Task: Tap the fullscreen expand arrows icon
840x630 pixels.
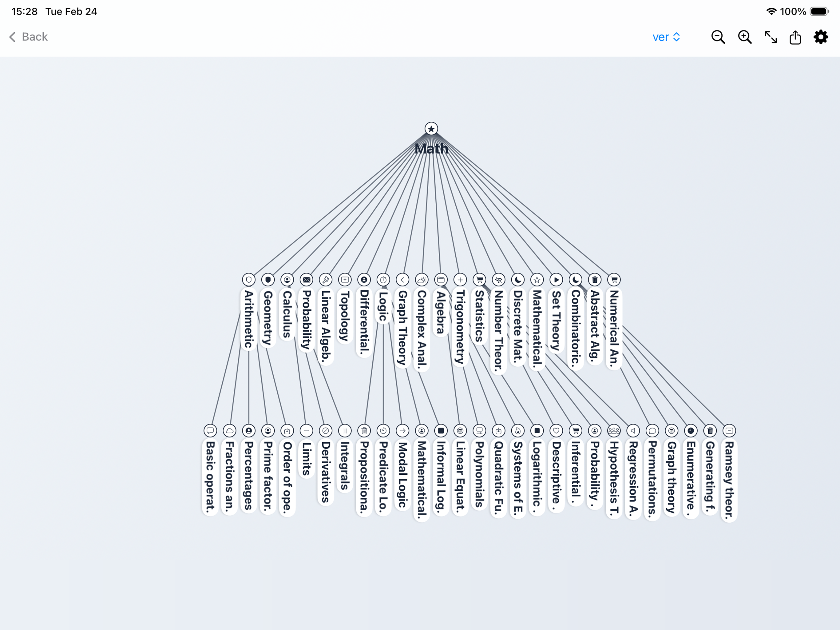Action: click(x=771, y=37)
